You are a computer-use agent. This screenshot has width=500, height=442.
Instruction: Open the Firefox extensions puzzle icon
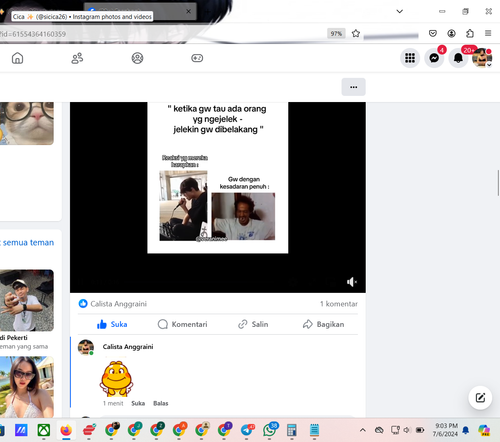(470, 33)
